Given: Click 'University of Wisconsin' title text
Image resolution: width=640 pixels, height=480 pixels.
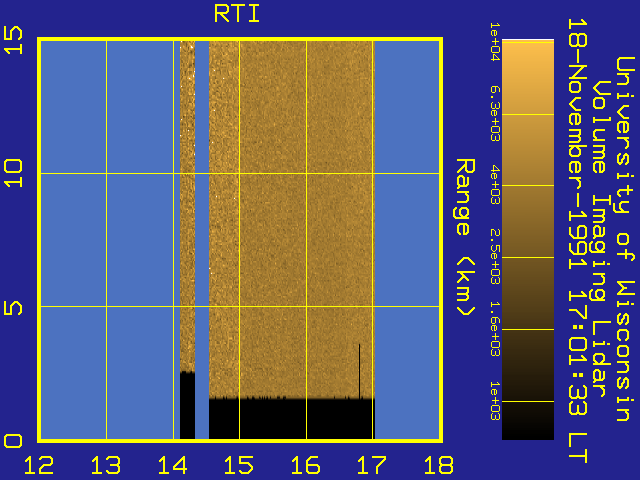Looking at the screenshot, I should tap(625, 239).
